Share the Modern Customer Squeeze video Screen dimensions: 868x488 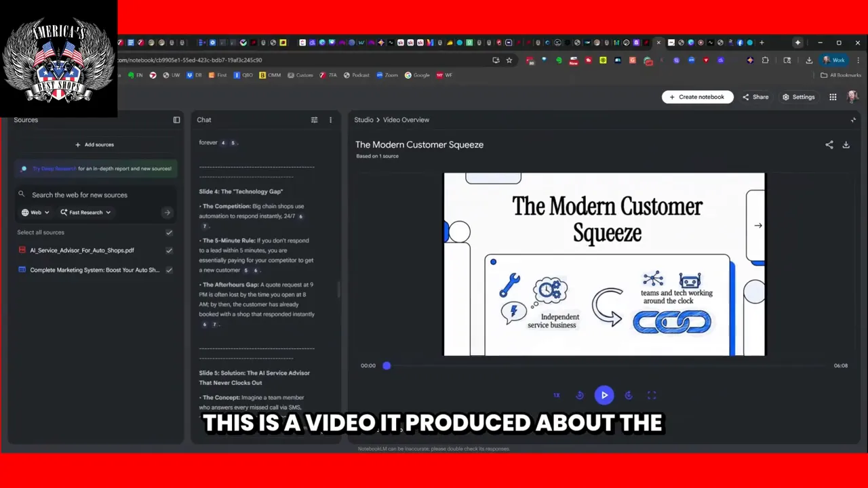(x=829, y=144)
